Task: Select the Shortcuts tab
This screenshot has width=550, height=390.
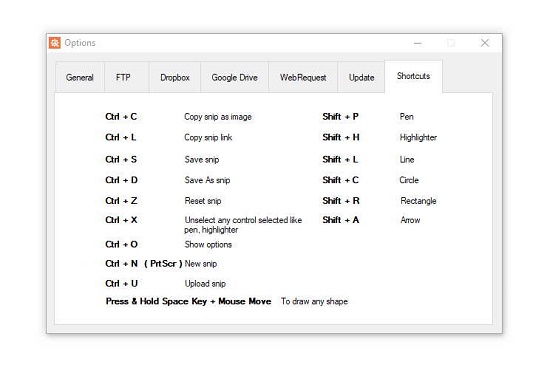Action: pos(414,76)
